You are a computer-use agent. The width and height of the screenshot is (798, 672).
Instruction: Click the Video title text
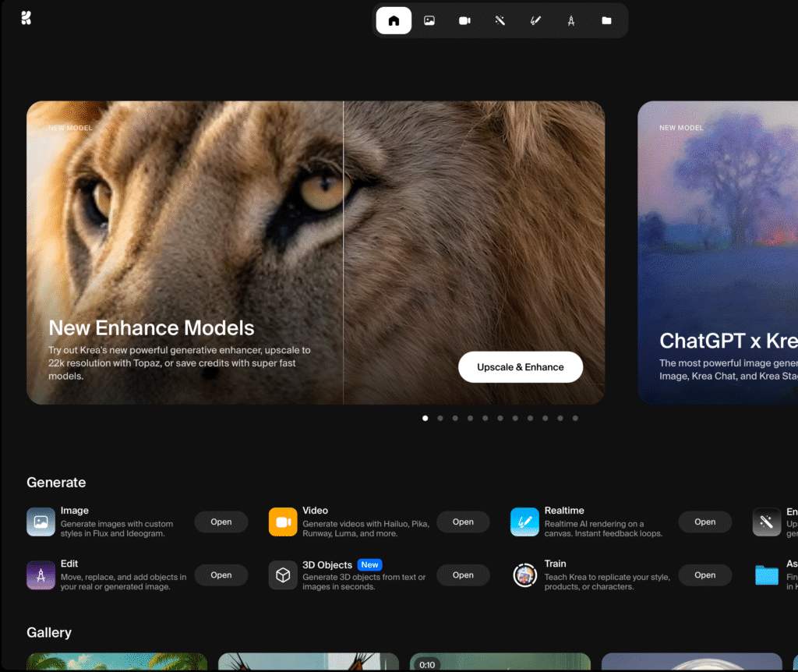(315, 510)
